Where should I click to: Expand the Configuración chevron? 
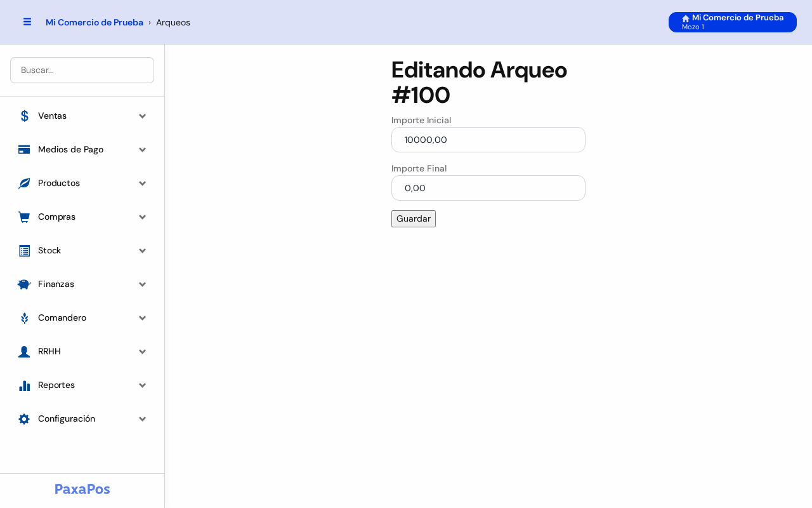(x=143, y=418)
